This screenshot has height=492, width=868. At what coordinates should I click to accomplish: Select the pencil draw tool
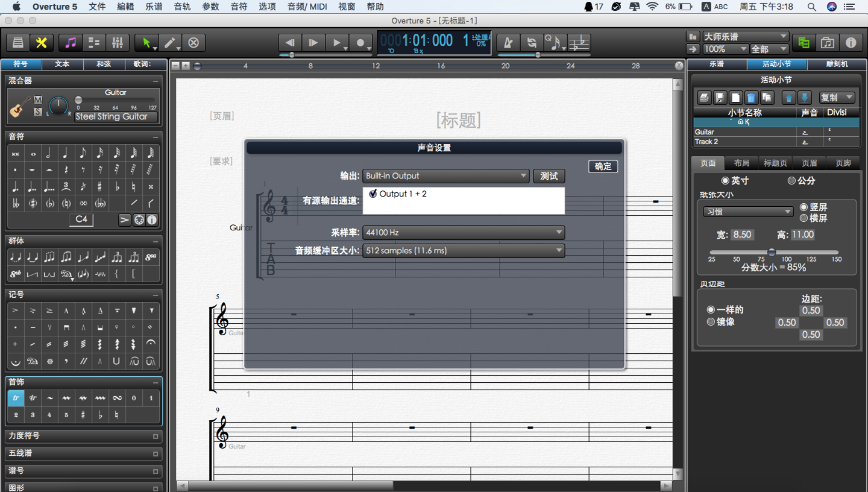click(x=170, y=43)
